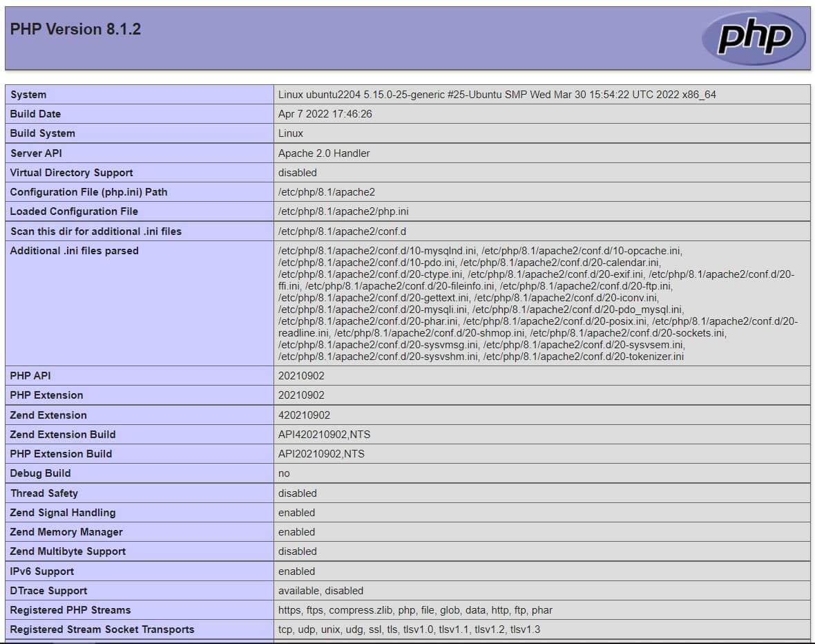Select Zend Extension value 420210902
The image size is (815, 644).
pos(304,415)
